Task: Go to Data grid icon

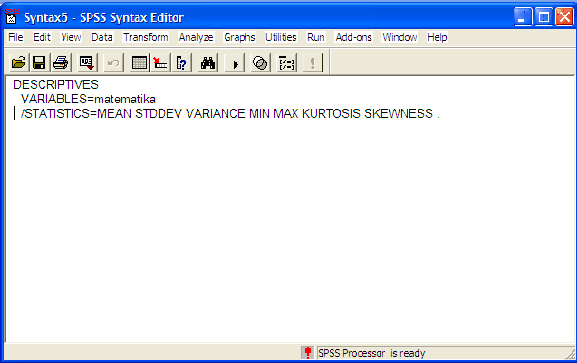Action: pos(139,63)
